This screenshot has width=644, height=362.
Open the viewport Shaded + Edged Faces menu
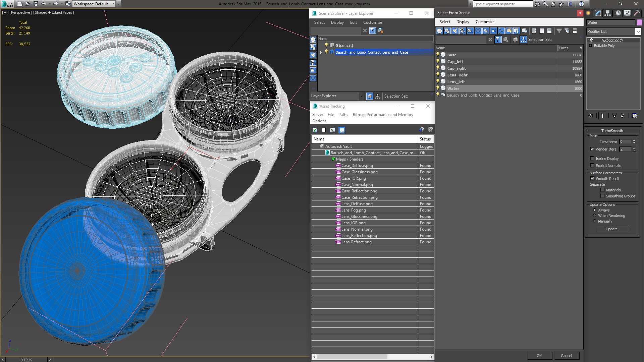coord(54,12)
